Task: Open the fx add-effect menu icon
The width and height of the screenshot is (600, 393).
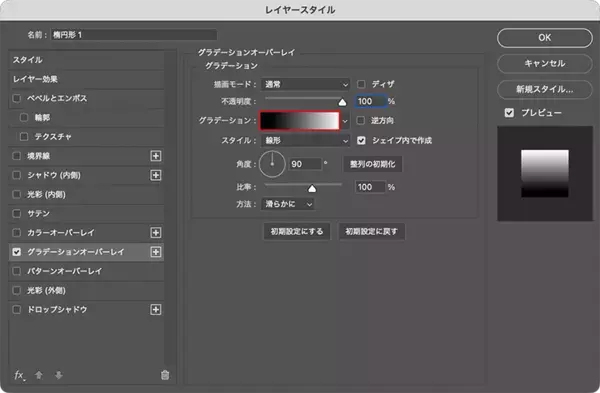Action: pyautogui.click(x=19, y=375)
